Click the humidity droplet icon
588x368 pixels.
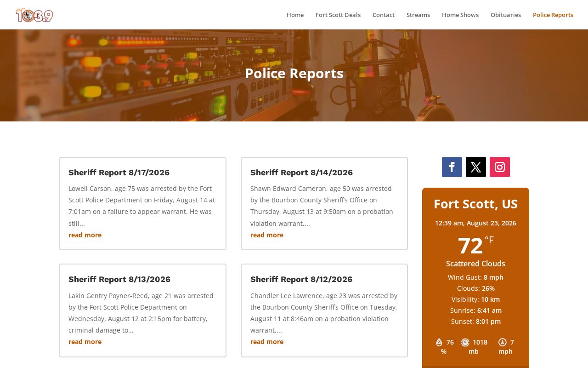click(x=439, y=342)
